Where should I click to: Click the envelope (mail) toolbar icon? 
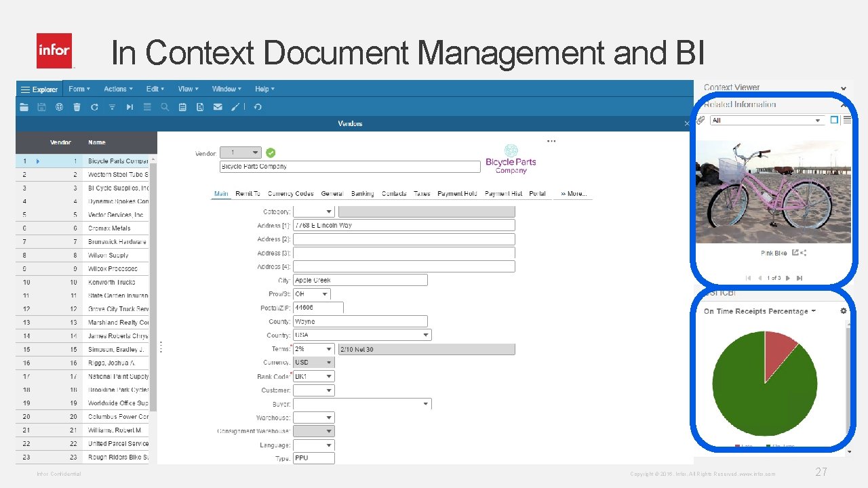218,106
